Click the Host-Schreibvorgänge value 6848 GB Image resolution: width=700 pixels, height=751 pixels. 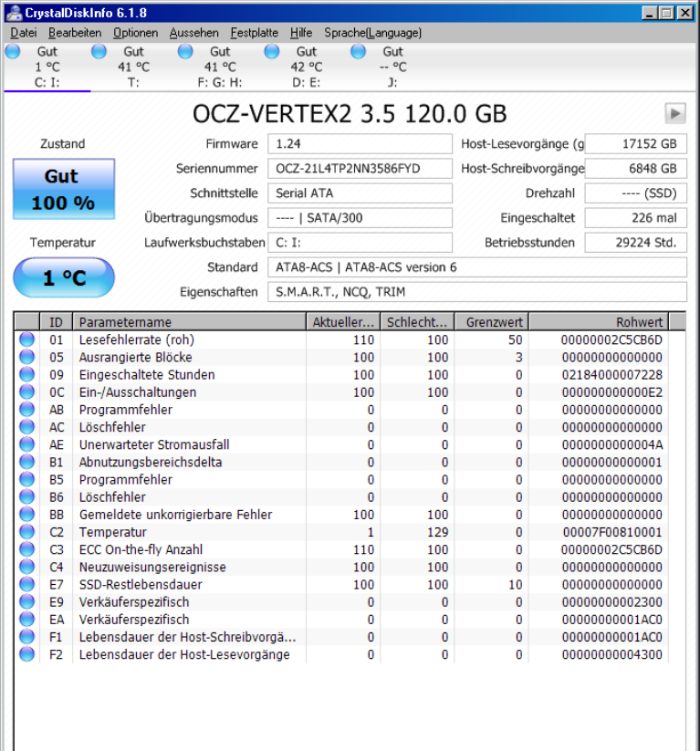tap(636, 169)
